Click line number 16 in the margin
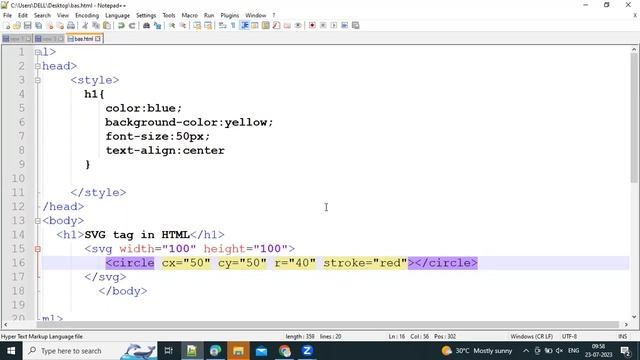The image size is (640, 360). tap(18, 263)
